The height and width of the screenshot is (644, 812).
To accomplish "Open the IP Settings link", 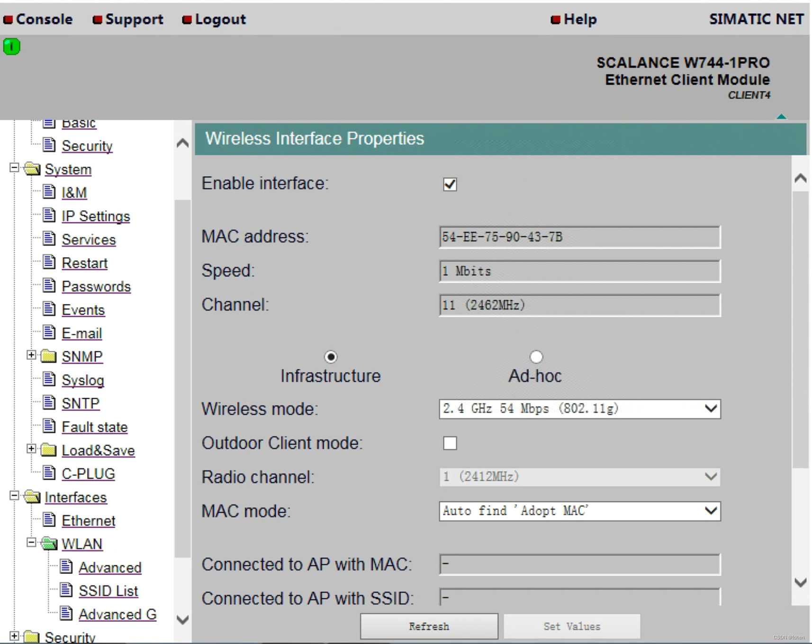I will (x=96, y=216).
